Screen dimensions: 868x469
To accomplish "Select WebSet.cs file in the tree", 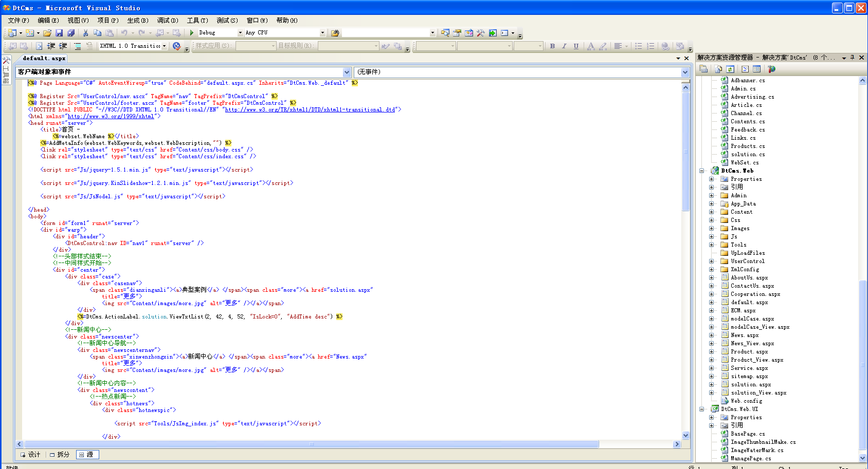I will pos(745,163).
